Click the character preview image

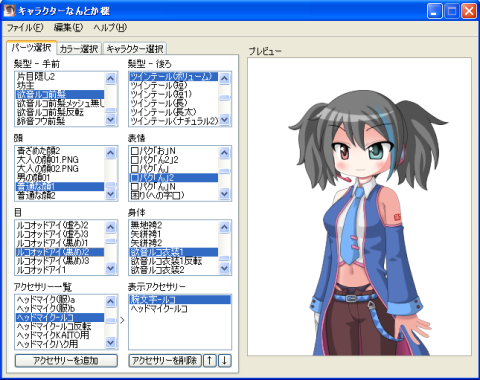pos(359,207)
